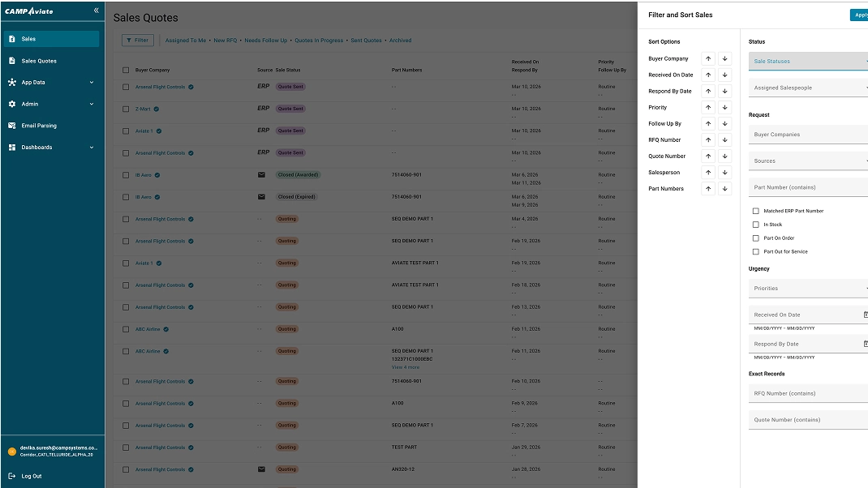Collapse the sidebar with double-chevron icon
Image resolution: width=868 pixels, height=488 pixels.
[x=97, y=11]
